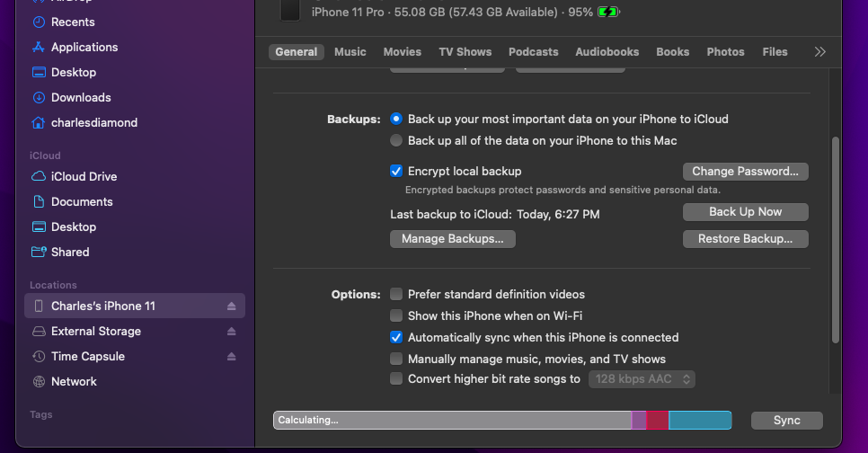Open the 128 kbps AAC bitrate dropdown
Screen dimensions: 868x453
click(x=642, y=379)
